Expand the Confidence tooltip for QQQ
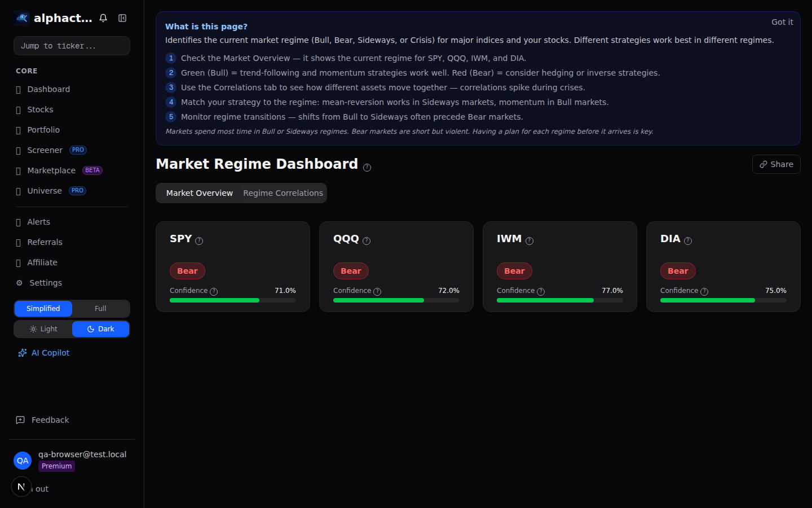This screenshot has width=812, height=508. point(377,291)
